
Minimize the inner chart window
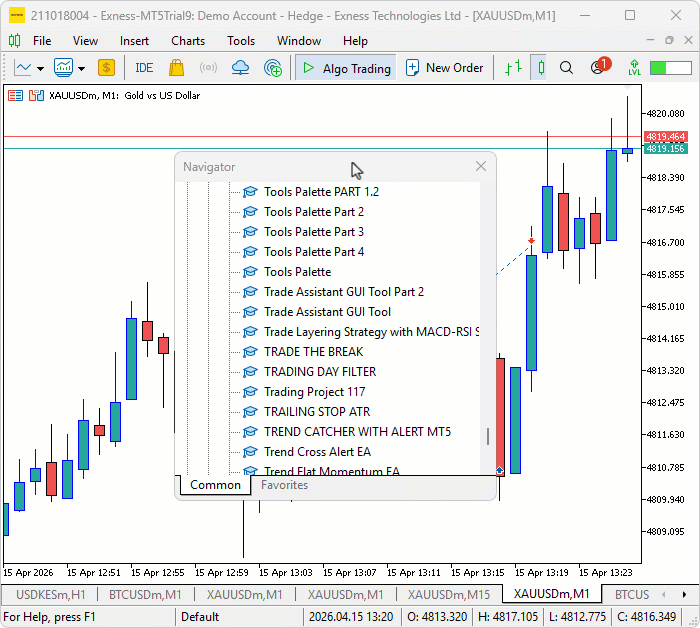[x=650, y=40]
